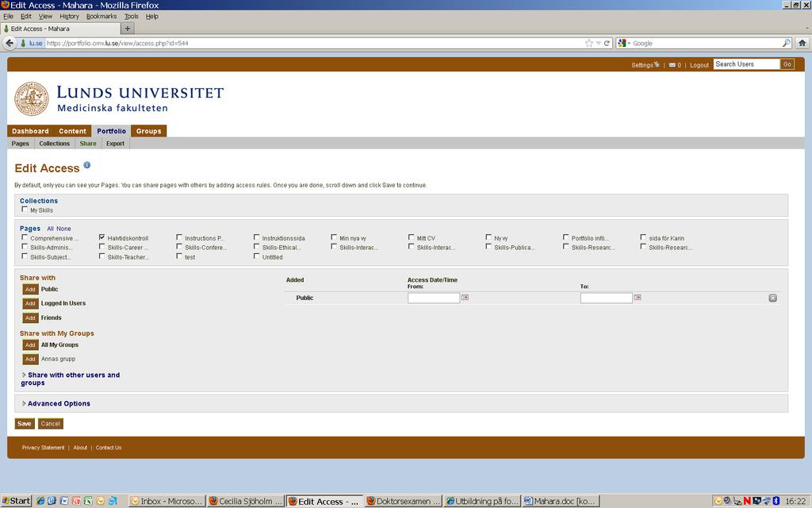Viewport: 812px width, 508px height.
Task: Click the From access date field
Action: tap(434, 298)
